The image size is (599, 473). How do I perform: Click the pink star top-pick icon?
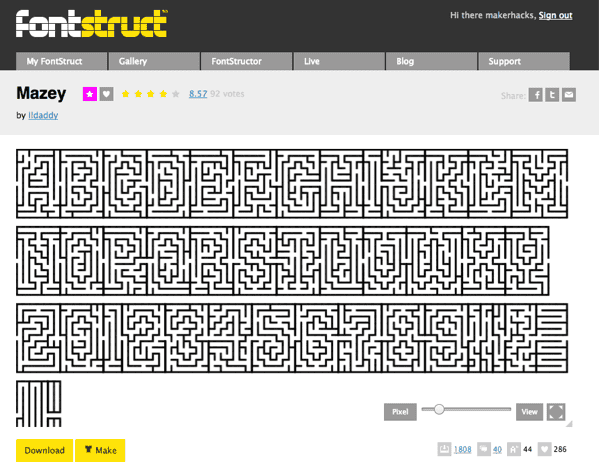(90, 94)
